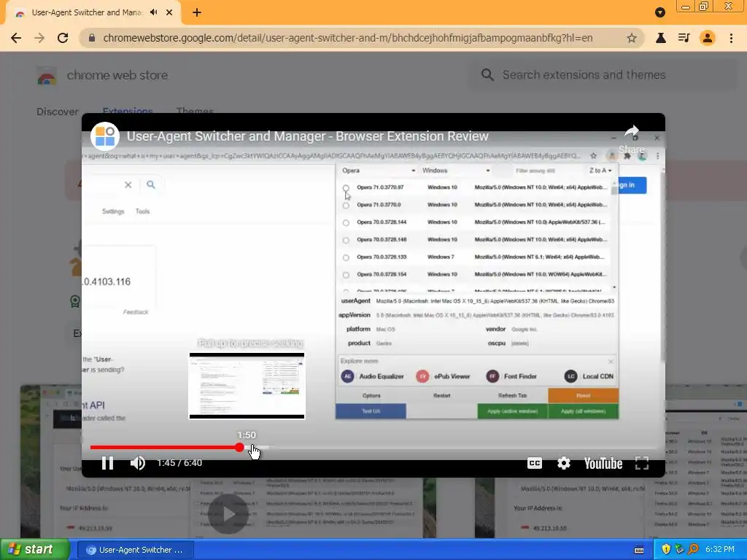This screenshot has height=560, width=747.
Task: Expand the Opera browser dropdown
Action: [x=379, y=171]
